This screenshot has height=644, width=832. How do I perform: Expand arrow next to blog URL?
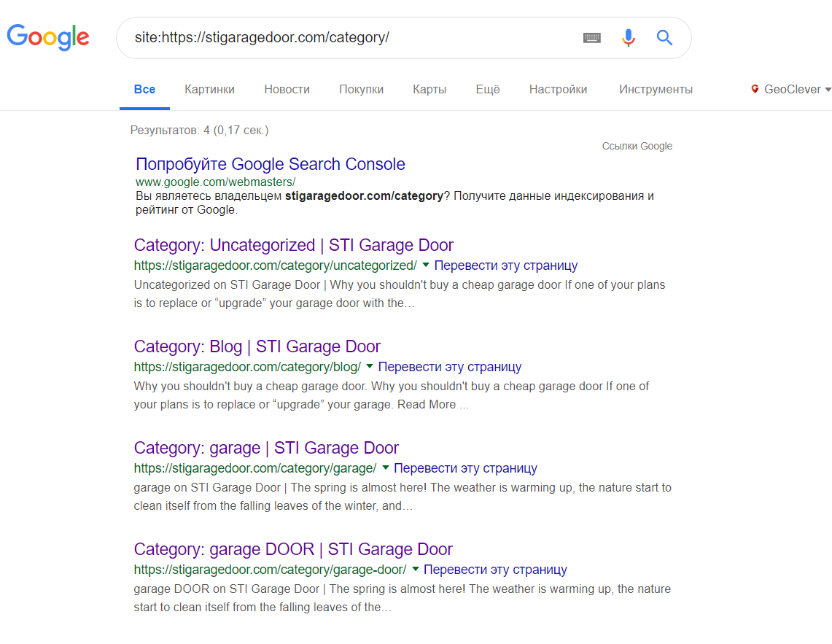[369, 366]
